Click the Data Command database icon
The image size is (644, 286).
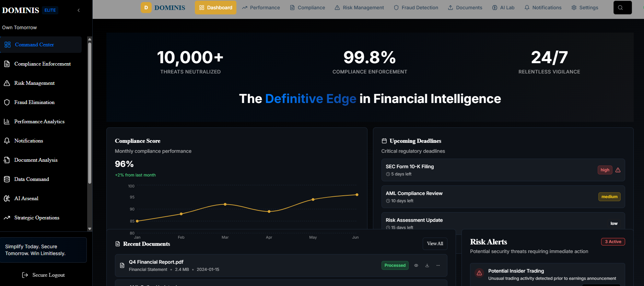click(x=7, y=179)
